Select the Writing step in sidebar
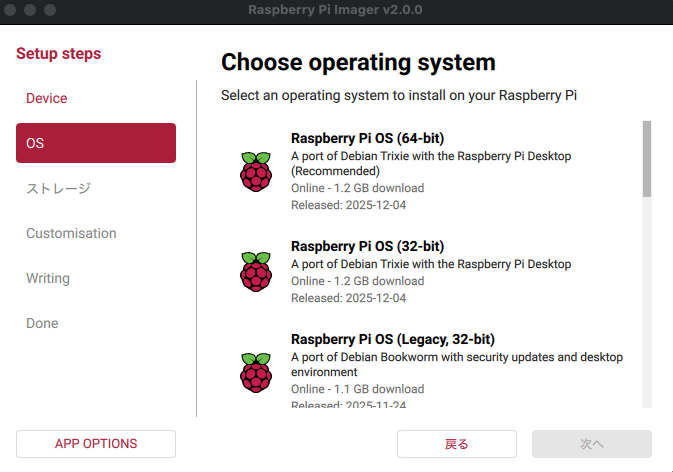 click(48, 278)
